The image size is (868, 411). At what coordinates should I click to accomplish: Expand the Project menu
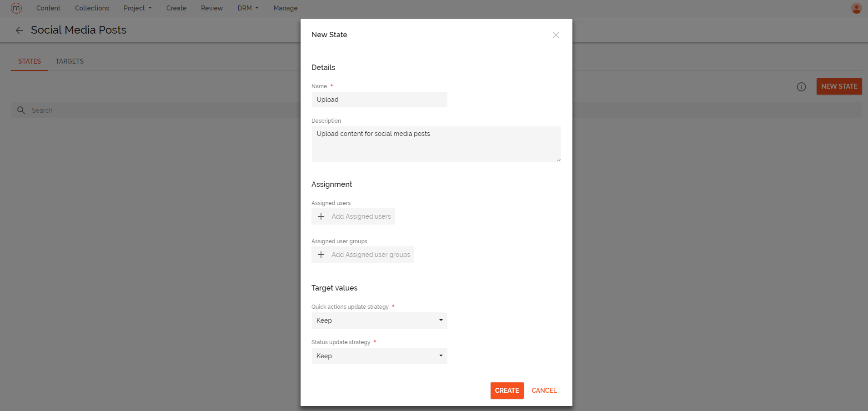tap(137, 8)
